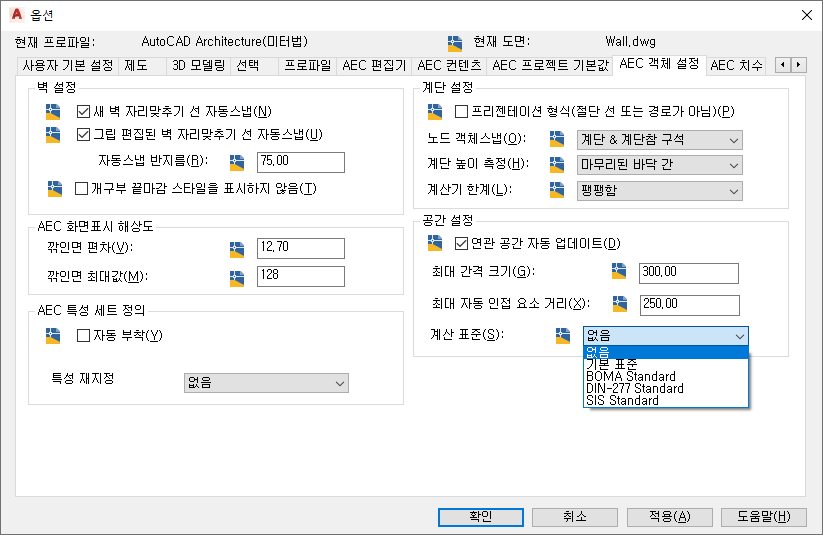Click 깎인면 편차 input field
Screen dimensions: 823x535
click(x=301, y=248)
